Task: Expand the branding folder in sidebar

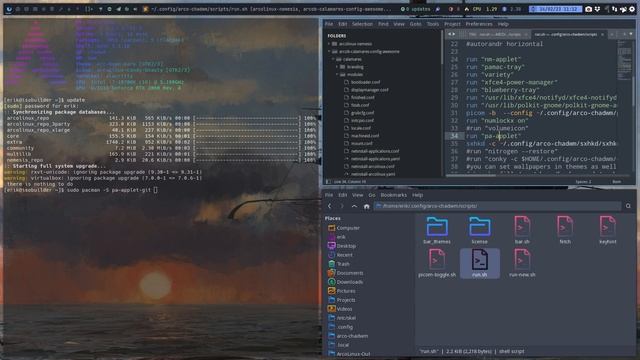Action: click(x=337, y=67)
